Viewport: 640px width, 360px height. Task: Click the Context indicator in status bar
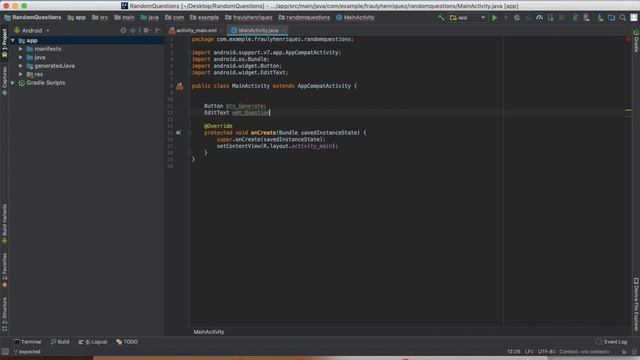coord(584,351)
